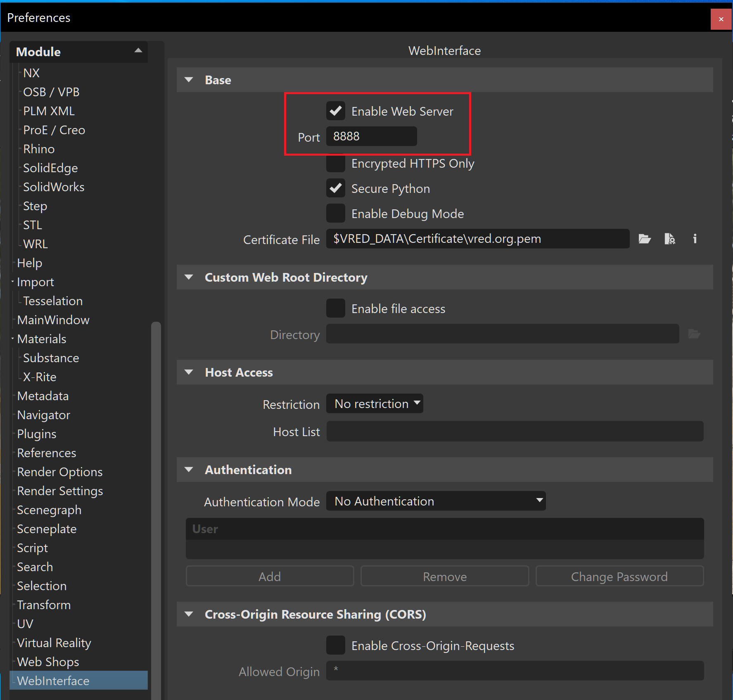Viewport: 733px width, 700px height.
Task: Enable file access for web root
Action: [336, 308]
